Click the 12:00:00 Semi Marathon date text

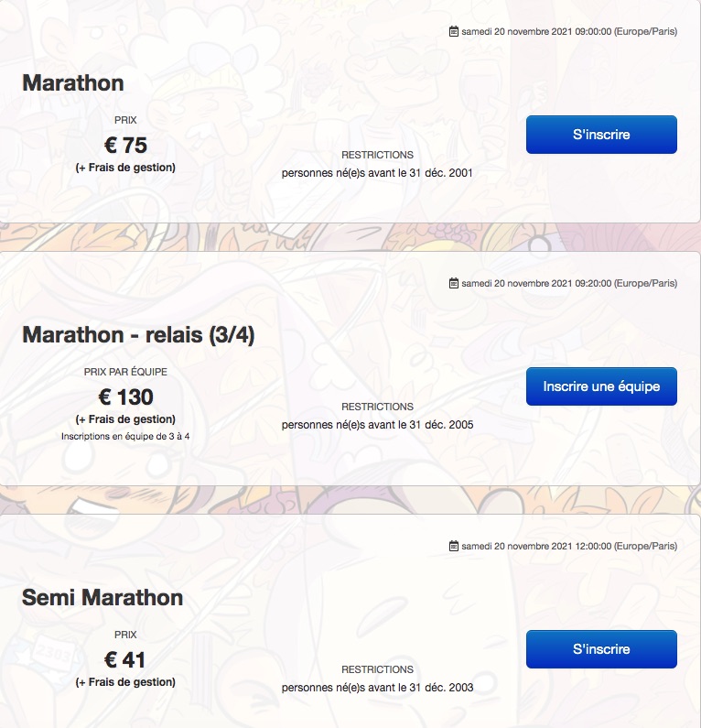569,546
